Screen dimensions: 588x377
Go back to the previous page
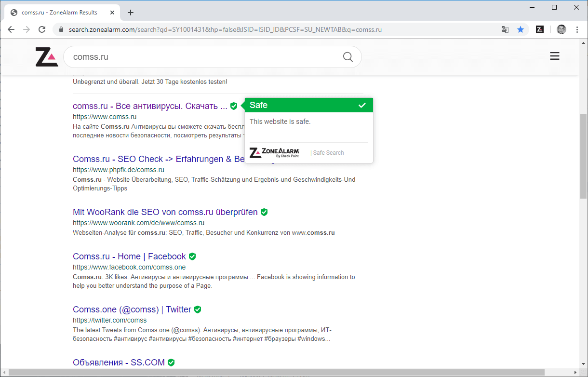click(x=11, y=29)
